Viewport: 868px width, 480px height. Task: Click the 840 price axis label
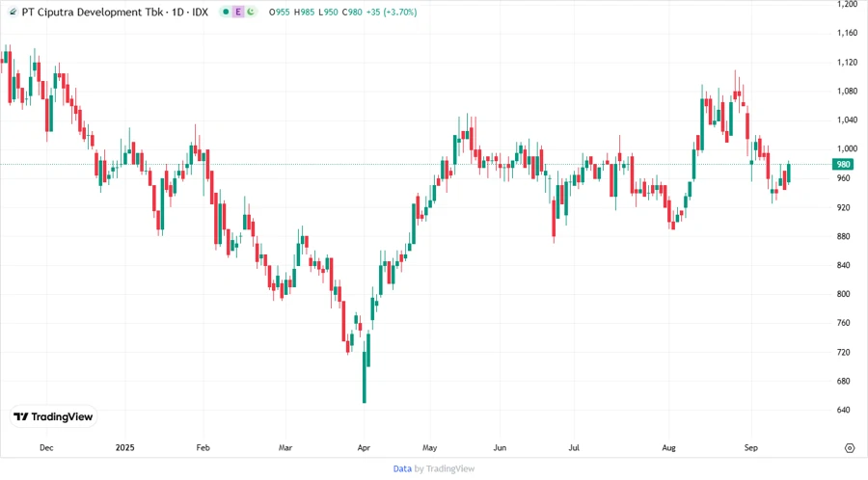pos(843,265)
